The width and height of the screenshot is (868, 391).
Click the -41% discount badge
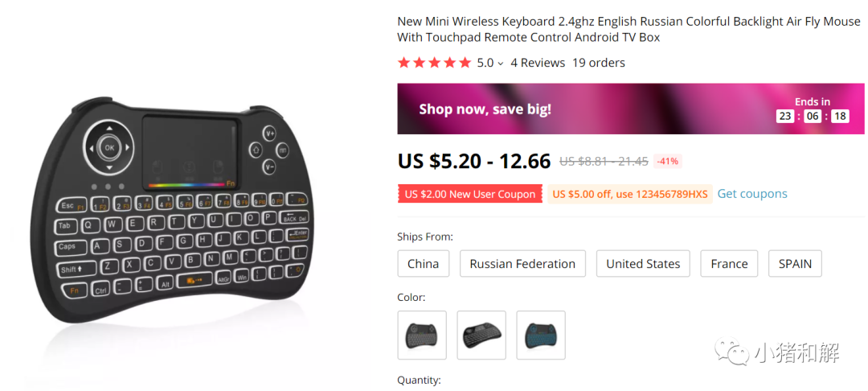click(x=667, y=161)
